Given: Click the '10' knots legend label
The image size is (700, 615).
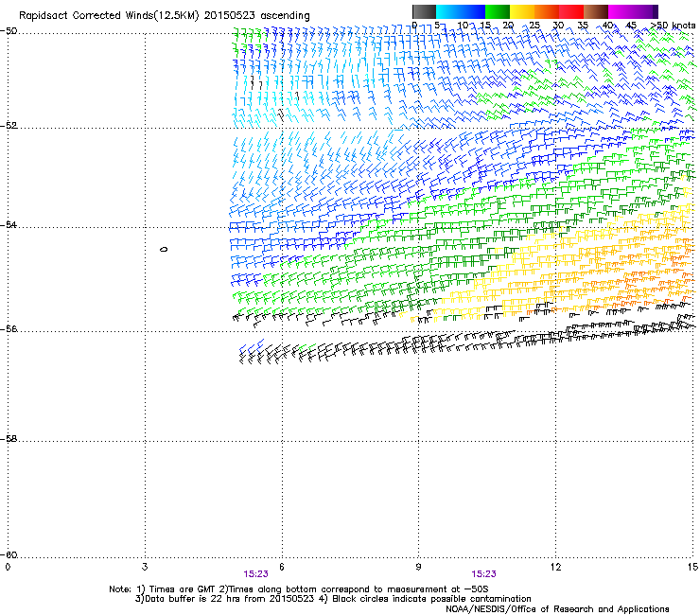Looking at the screenshot, I should point(463,26).
